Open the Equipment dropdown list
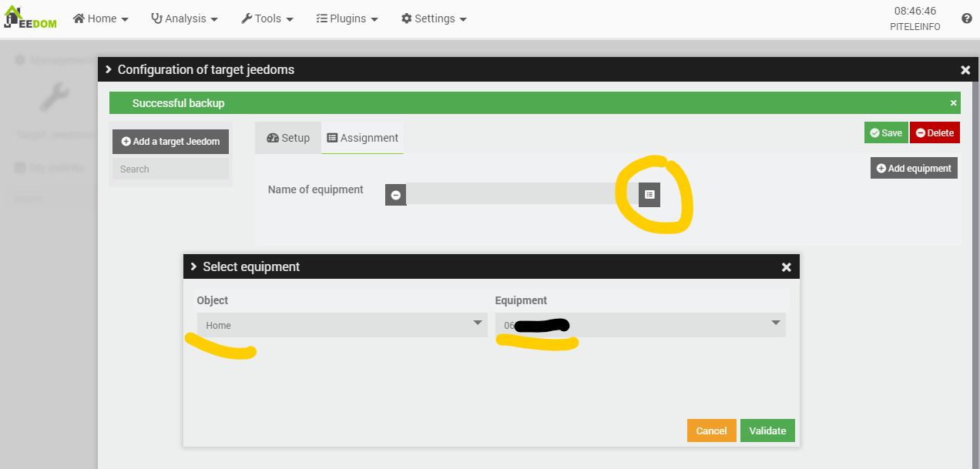The image size is (980, 469). coord(640,325)
